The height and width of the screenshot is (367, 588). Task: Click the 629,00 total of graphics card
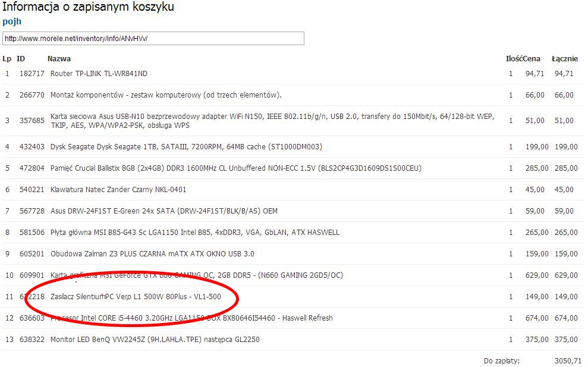click(566, 275)
